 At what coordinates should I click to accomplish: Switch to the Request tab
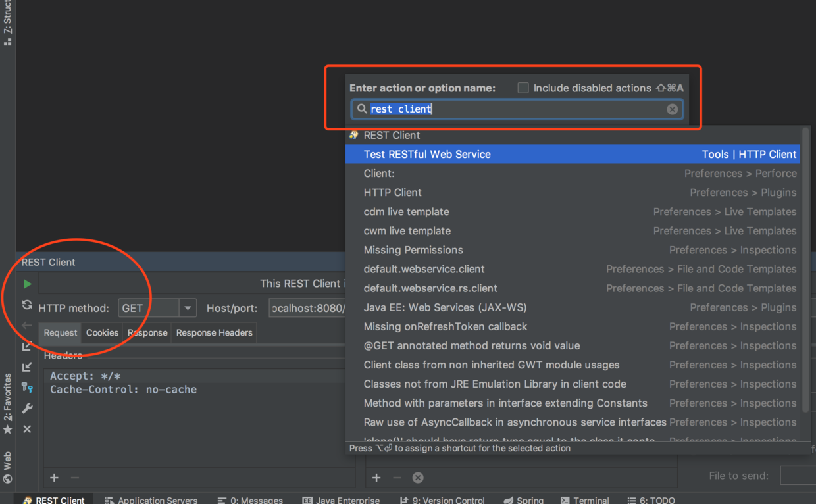(x=61, y=332)
